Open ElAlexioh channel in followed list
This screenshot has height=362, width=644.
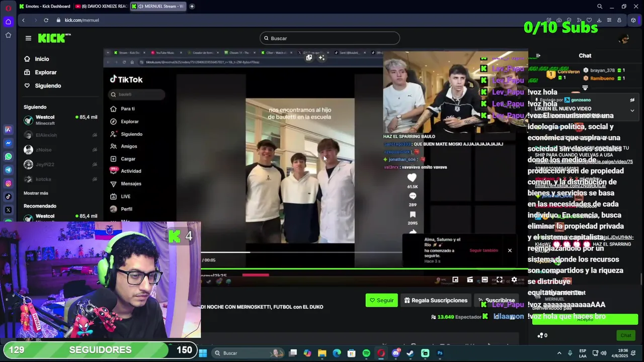pos(60,135)
